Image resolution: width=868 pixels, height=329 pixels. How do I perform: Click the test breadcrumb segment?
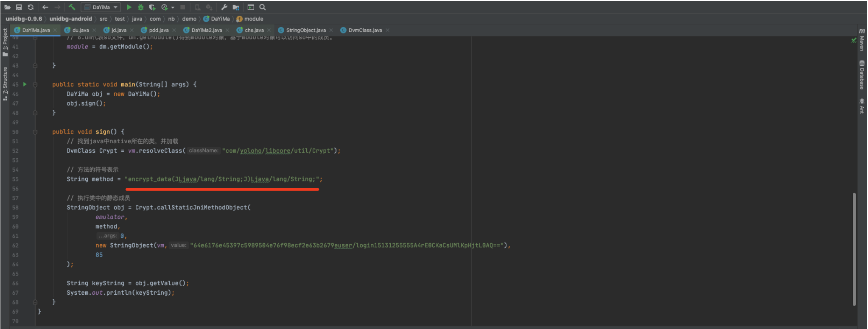(x=120, y=19)
